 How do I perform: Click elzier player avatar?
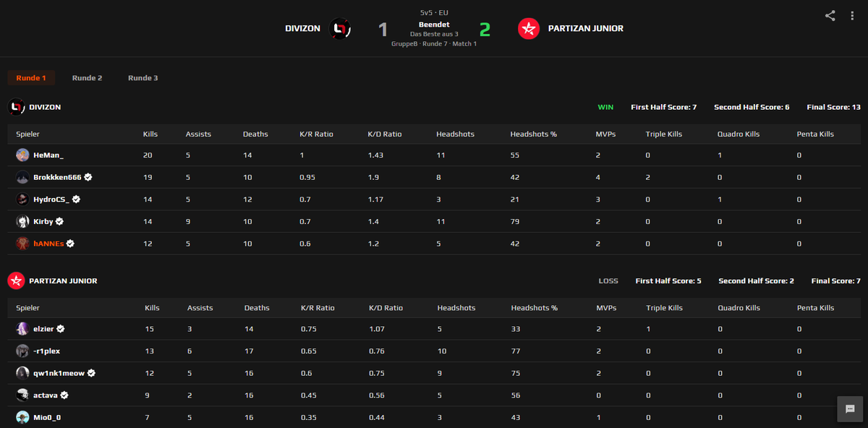[22, 329]
